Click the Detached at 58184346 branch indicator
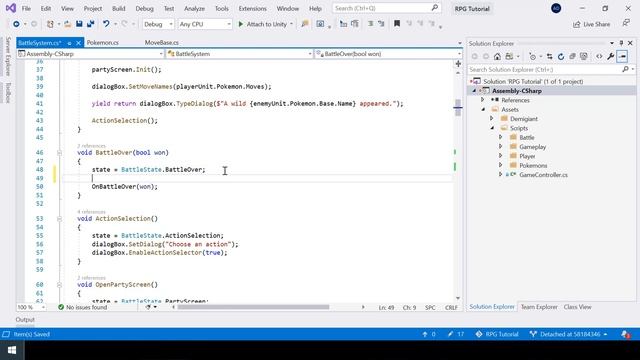Screen dimensions: 640x360 click(568, 334)
